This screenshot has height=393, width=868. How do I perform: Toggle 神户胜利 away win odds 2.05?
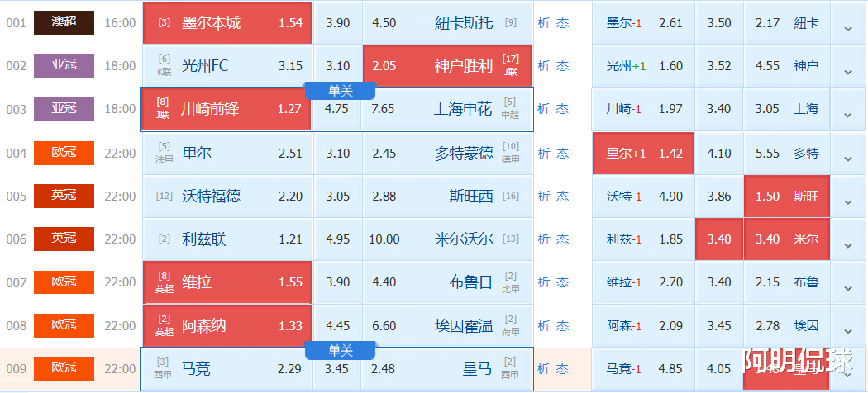[x=447, y=66]
